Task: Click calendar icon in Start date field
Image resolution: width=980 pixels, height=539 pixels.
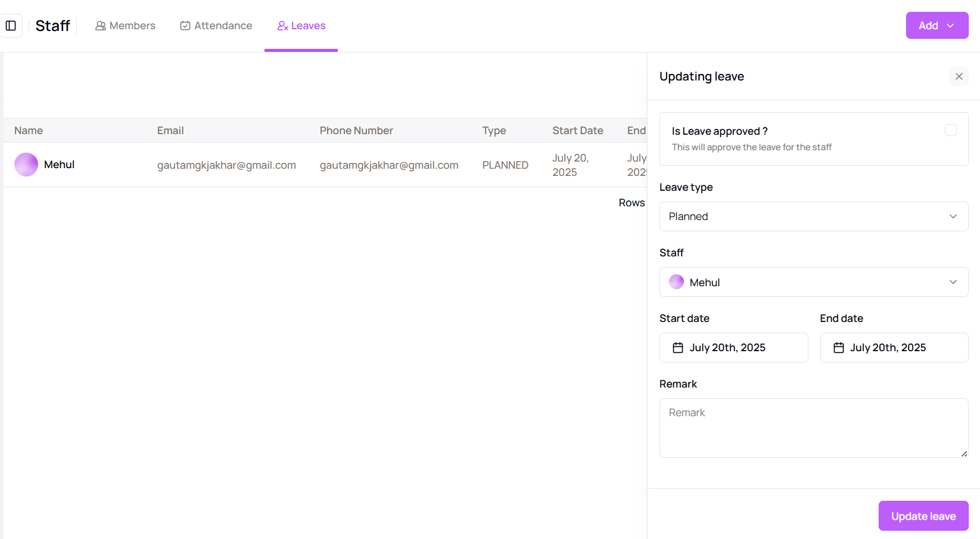Action: coord(678,348)
